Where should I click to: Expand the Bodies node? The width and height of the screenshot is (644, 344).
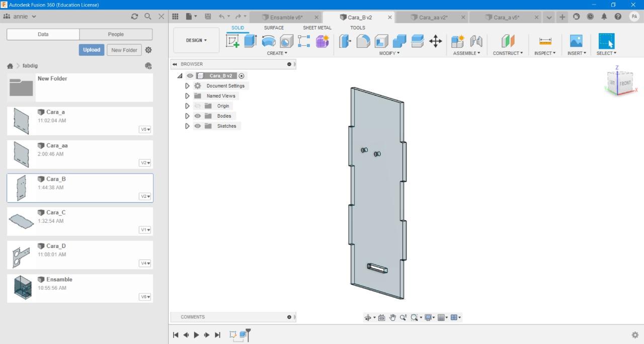pos(187,116)
